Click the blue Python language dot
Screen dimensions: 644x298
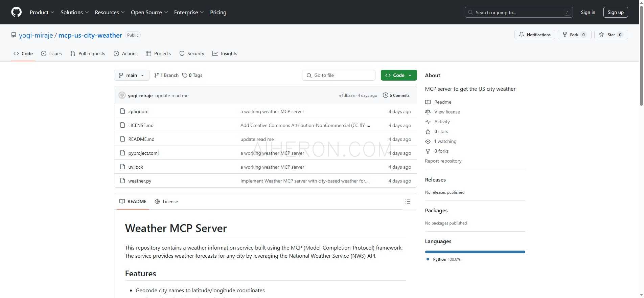[x=428, y=259]
